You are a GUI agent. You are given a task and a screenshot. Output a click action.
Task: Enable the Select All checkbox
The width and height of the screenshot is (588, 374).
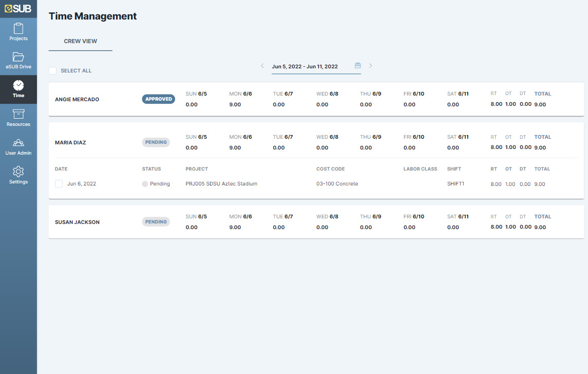pyautogui.click(x=52, y=70)
